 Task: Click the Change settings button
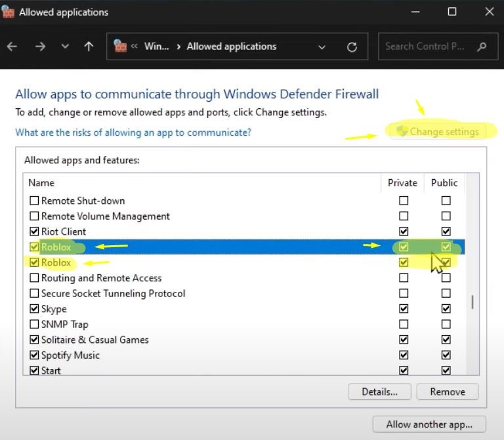coord(438,131)
